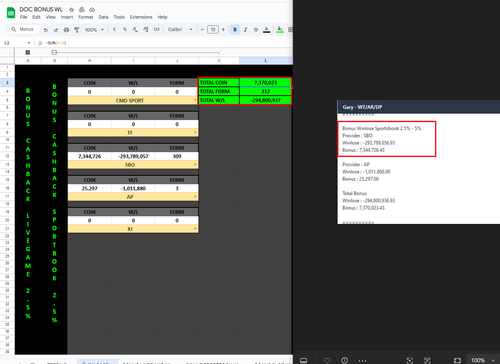Open the AP provider dropdown
This screenshot has width=500, height=364.
[195, 197]
